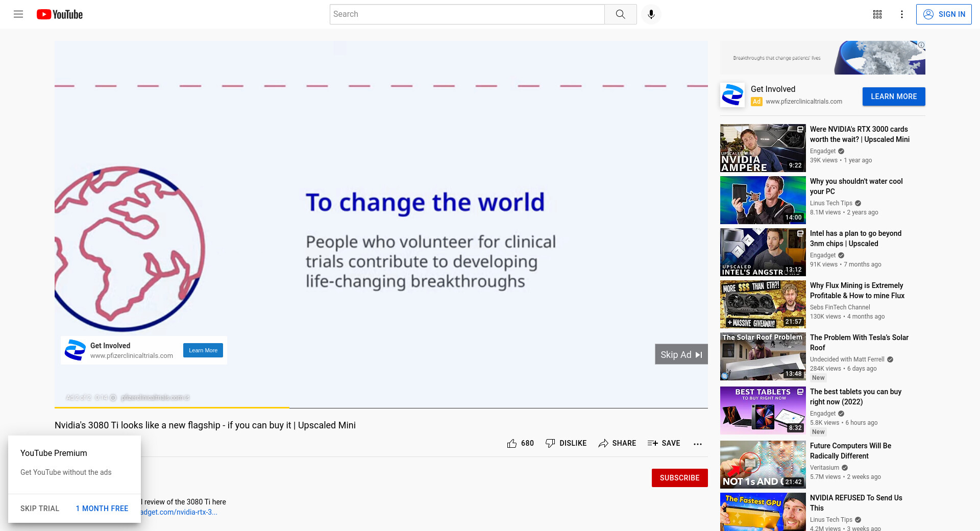Click the search magnifier button
Image resolution: width=980 pixels, height=531 pixels.
pos(620,14)
